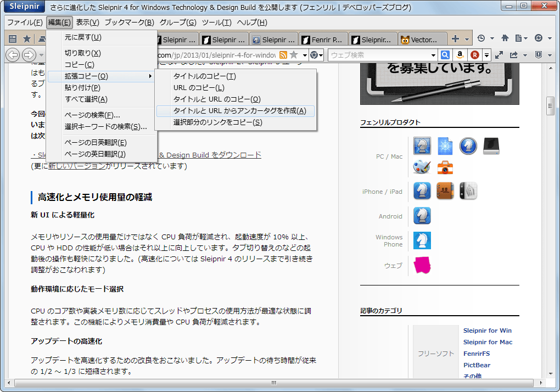The height and width of the screenshot is (392, 560).
Task: Expand the shield icon dropdown arrow
Action: (x=550, y=55)
